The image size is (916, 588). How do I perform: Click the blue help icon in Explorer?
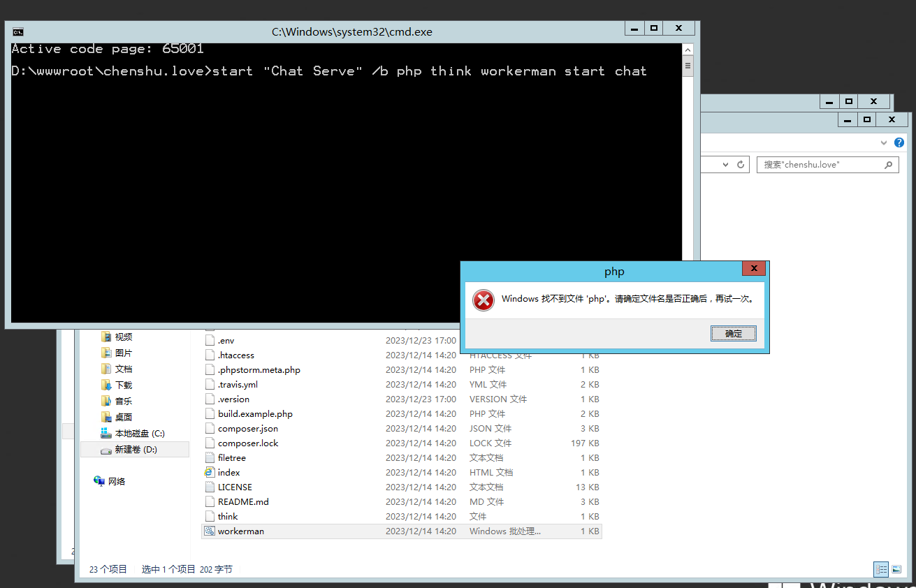click(x=899, y=142)
